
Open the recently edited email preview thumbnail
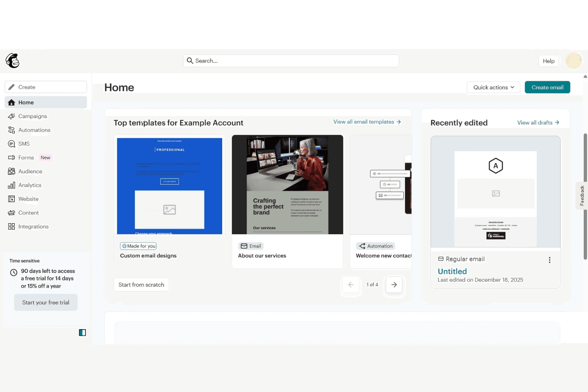[x=496, y=192]
